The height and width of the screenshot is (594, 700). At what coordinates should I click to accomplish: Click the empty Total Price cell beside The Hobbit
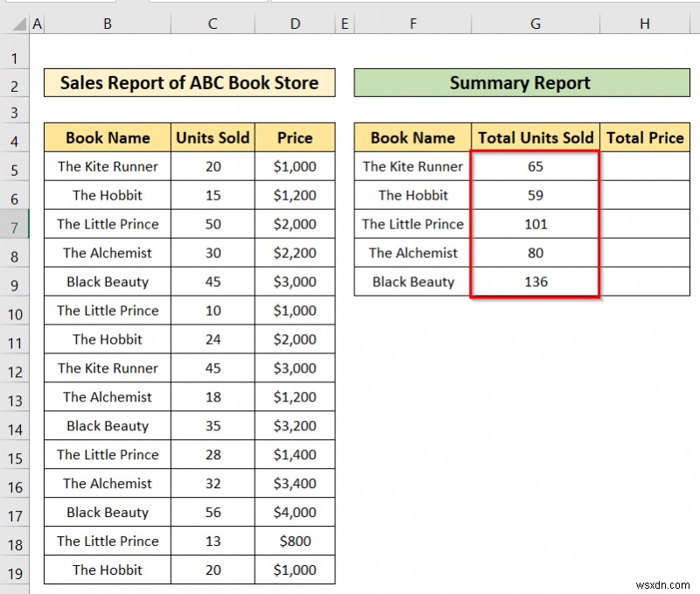(646, 195)
